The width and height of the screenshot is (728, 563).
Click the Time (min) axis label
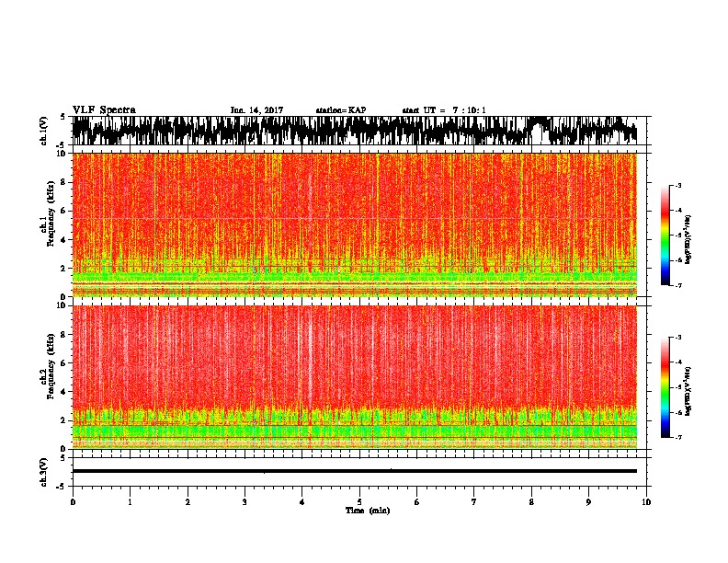(368, 511)
